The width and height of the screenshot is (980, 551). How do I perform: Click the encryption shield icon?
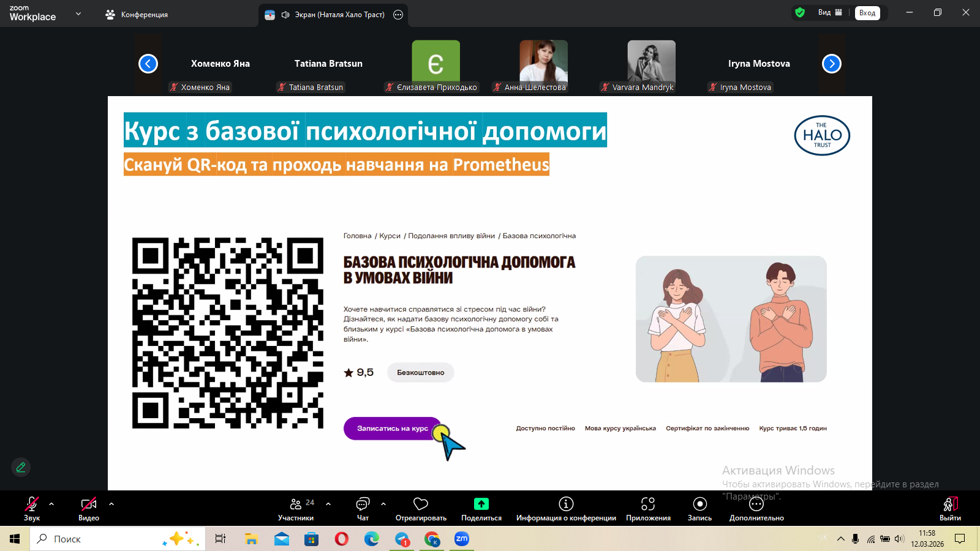tap(800, 12)
